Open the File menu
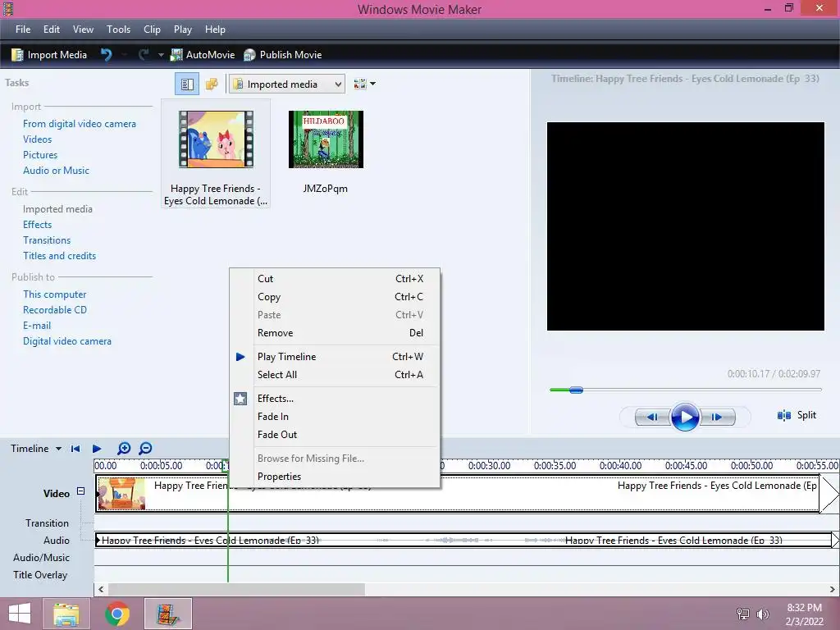Screen dimensions: 840x630 [x=23, y=30]
